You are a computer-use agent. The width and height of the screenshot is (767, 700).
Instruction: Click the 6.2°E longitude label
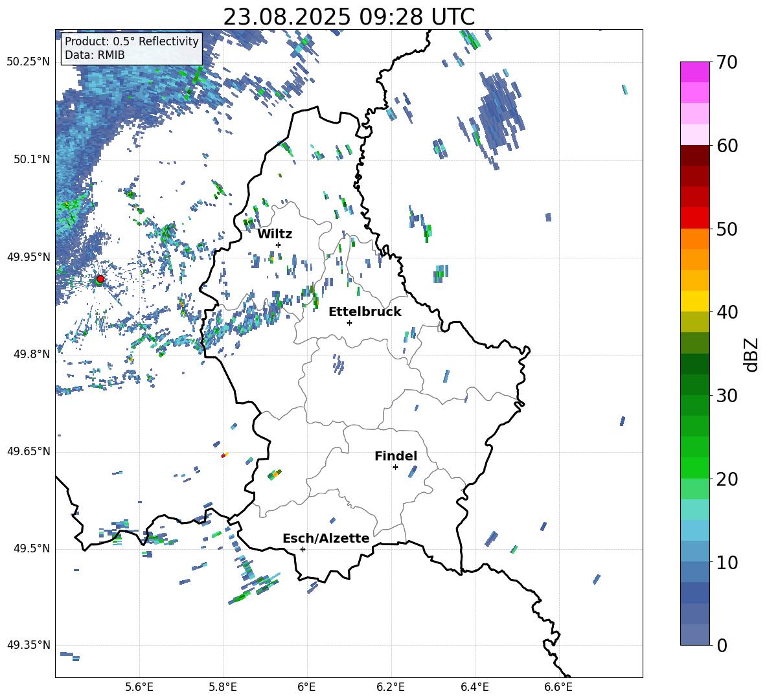391,687
